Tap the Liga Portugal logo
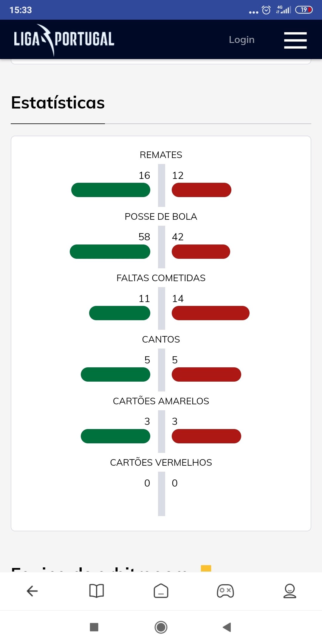The width and height of the screenshot is (322, 644). tap(64, 39)
